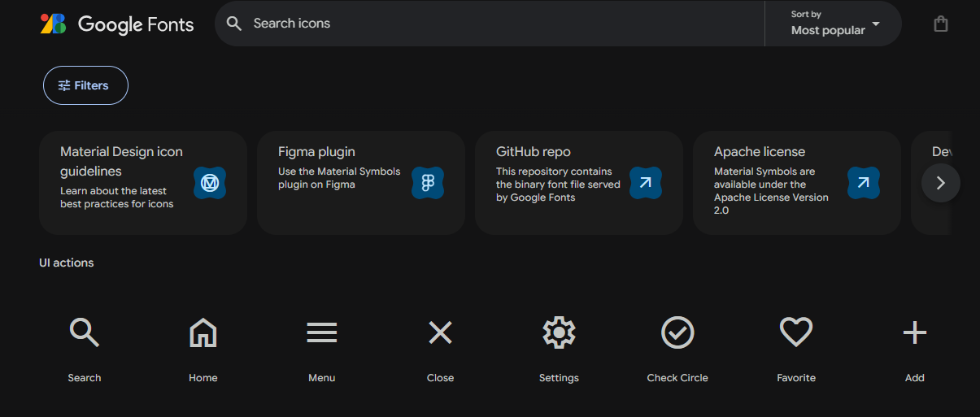
Task: Click the Search label under the magnifier
Action: coord(85,378)
